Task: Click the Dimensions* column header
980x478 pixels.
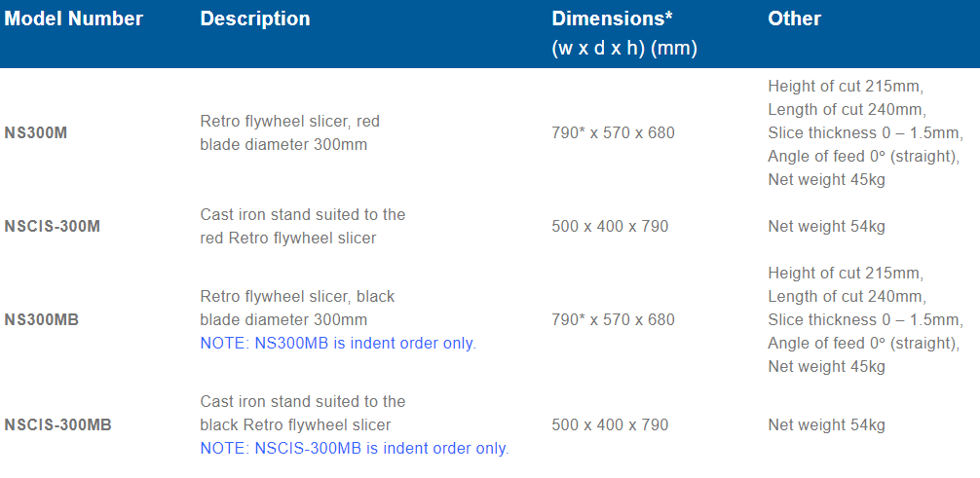Action: pos(612,18)
